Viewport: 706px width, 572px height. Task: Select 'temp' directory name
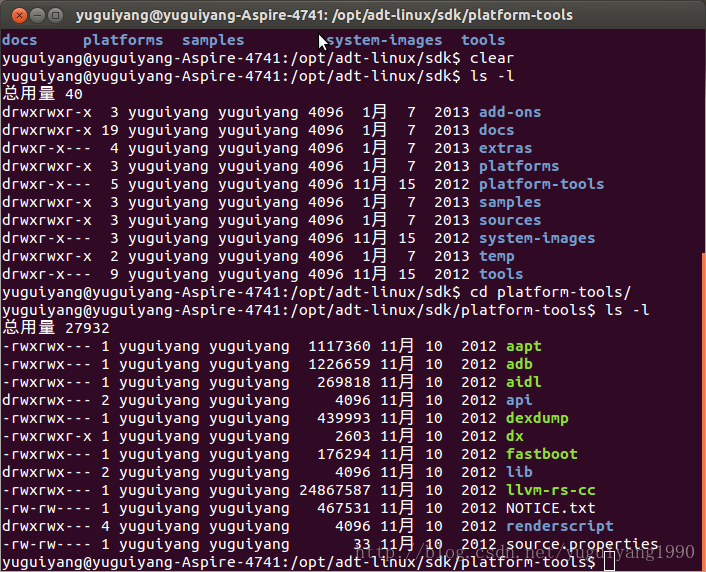(496, 256)
